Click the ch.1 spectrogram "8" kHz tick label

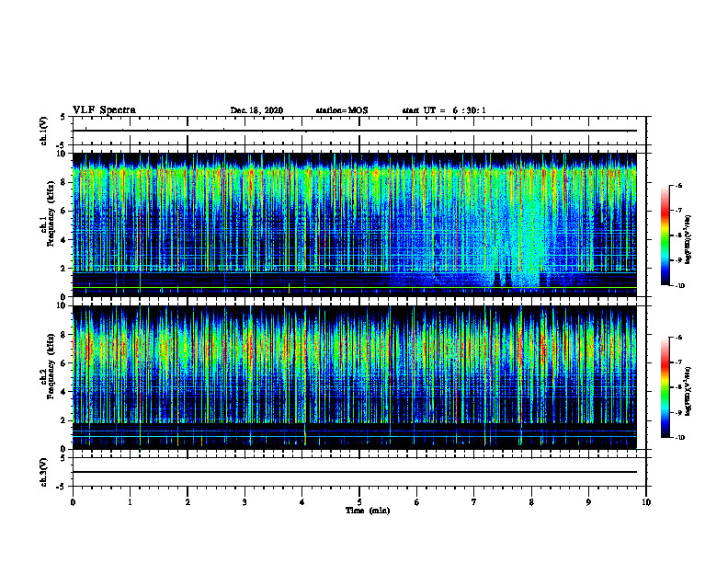[x=63, y=182]
